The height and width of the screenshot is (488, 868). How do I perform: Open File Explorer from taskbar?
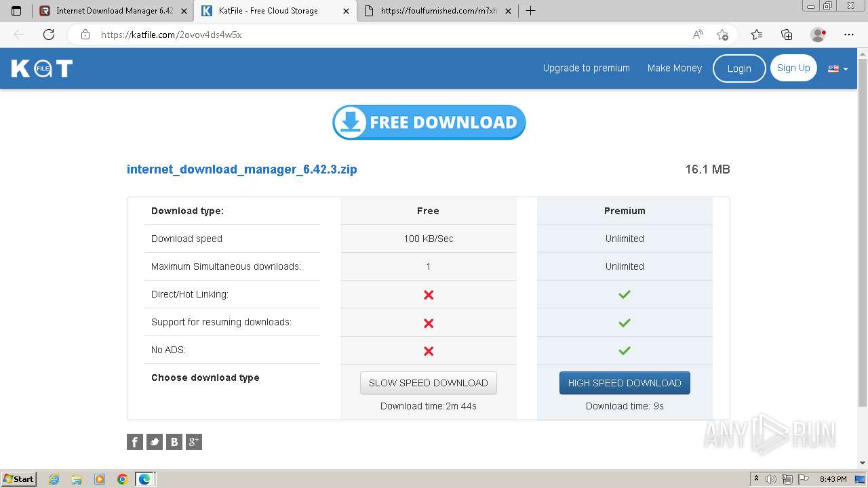[77, 479]
